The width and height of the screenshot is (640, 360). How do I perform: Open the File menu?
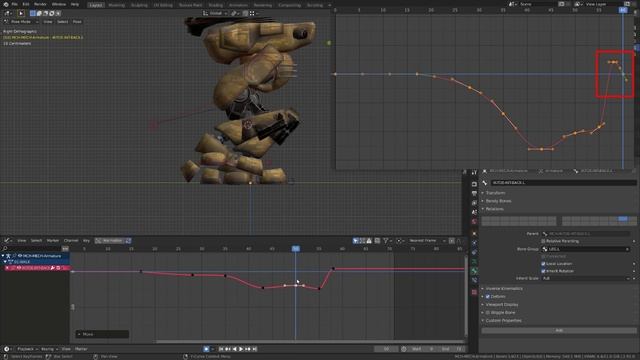[14, 4]
